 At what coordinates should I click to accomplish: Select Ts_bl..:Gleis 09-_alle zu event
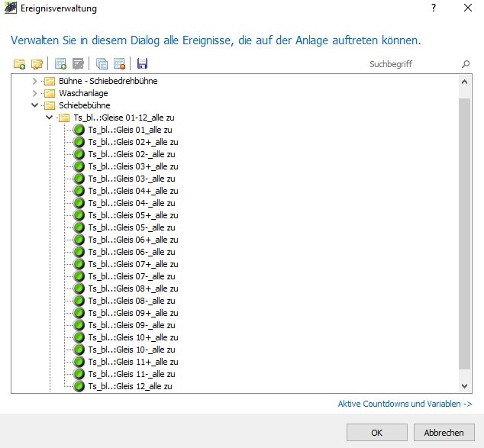(x=131, y=325)
